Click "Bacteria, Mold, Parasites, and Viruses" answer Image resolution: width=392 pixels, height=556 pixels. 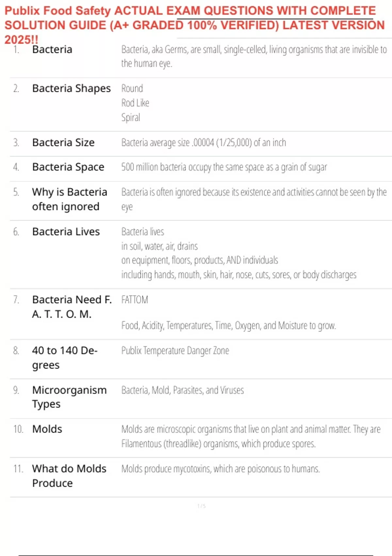point(182,390)
